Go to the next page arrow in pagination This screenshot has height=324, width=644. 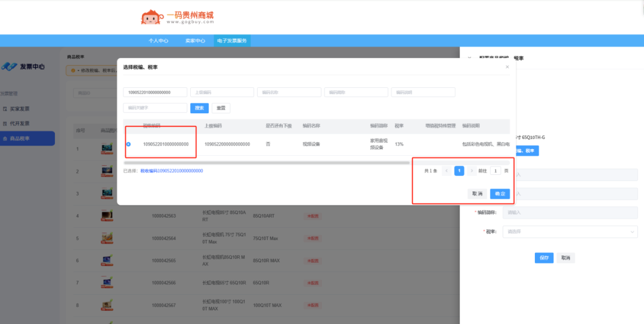(472, 171)
